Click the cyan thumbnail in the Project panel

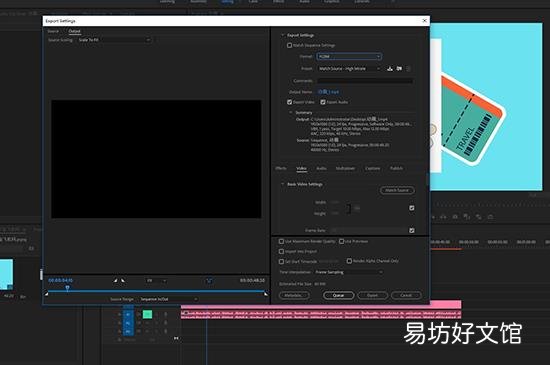[6, 274]
